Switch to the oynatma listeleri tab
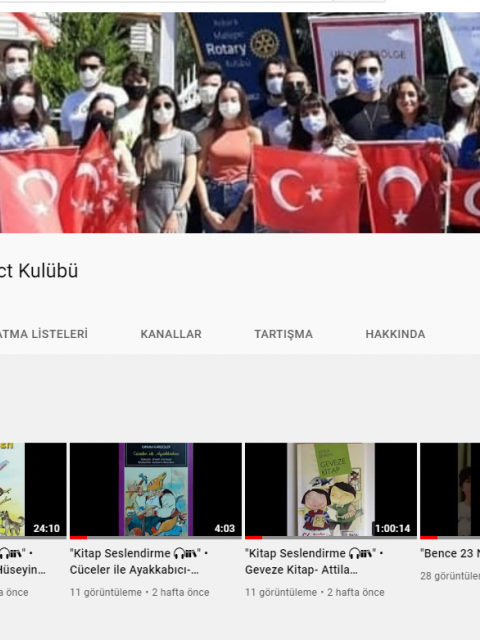480x640 pixels. click(44, 334)
